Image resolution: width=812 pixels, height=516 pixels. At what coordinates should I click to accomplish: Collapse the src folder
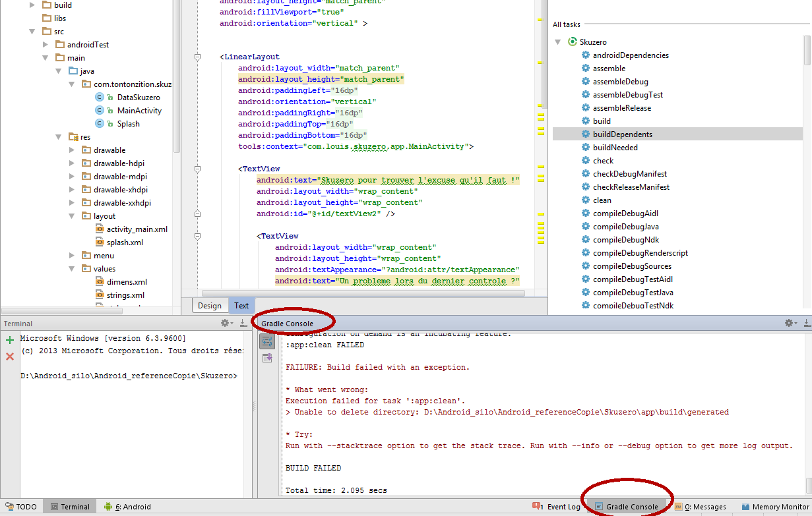click(32, 32)
